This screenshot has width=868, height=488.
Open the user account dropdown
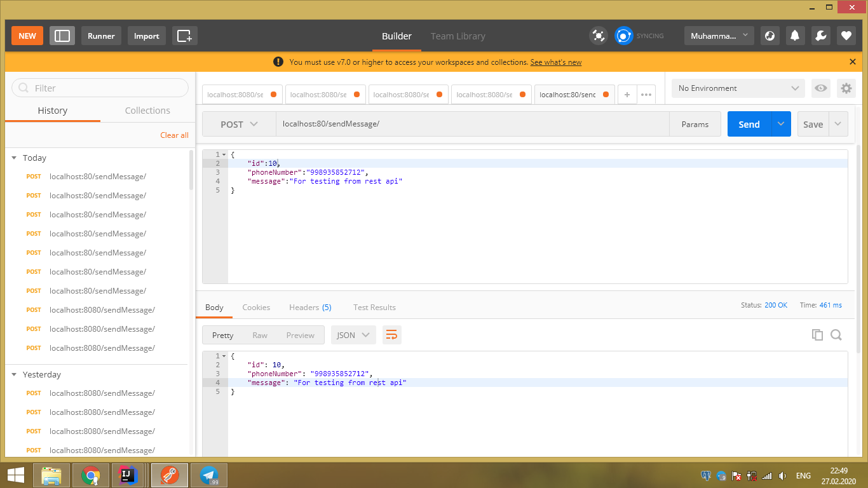(x=719, y=36)
